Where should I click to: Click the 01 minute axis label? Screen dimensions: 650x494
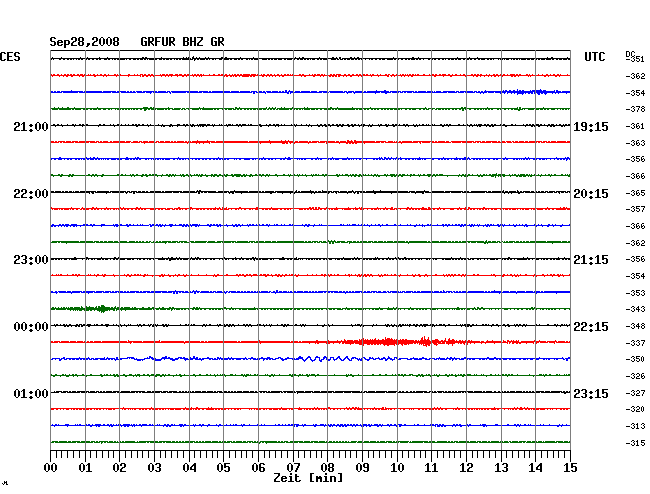[x=85, y=467]
